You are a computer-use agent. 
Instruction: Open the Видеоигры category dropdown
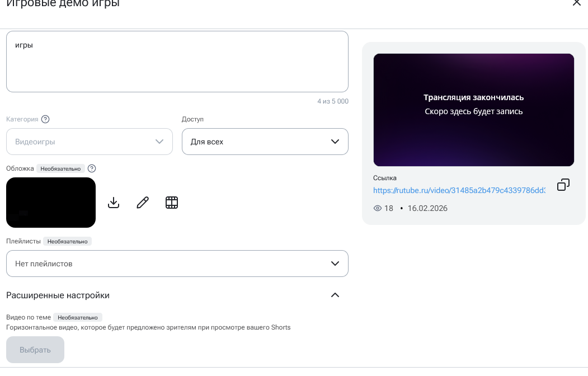click(x=90, y=142)
